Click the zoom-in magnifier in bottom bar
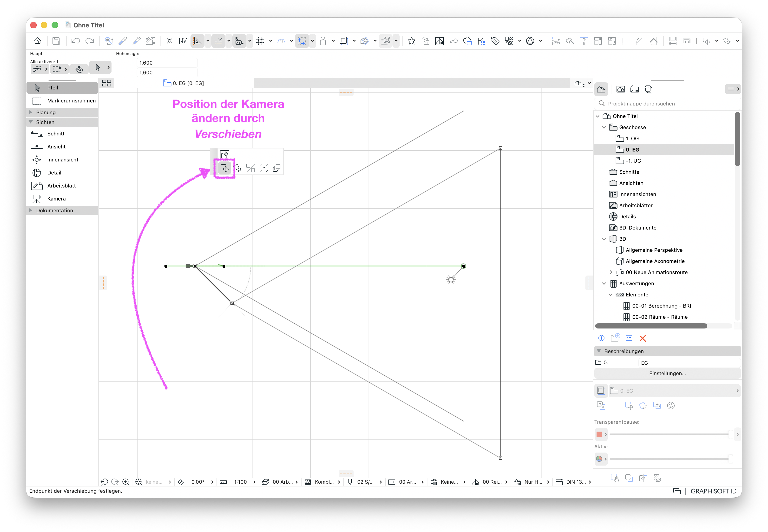 point(126,482)
